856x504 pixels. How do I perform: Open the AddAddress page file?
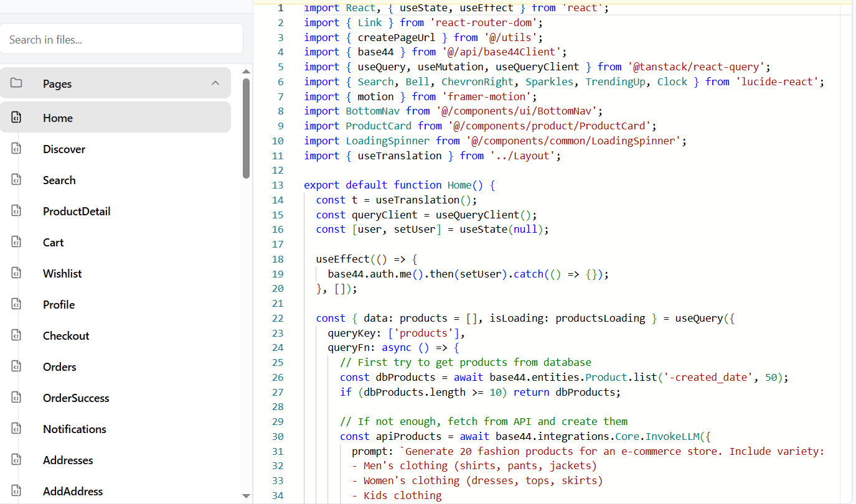coord(73,491)
